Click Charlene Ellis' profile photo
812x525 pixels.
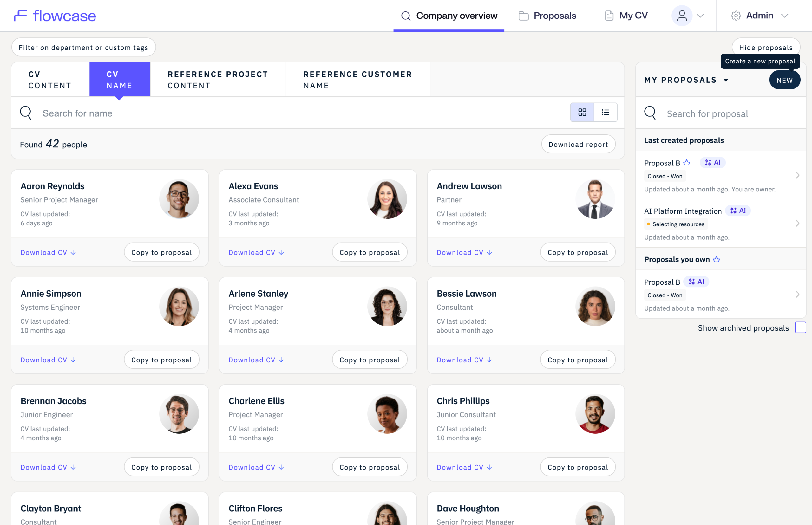point(387,414)
